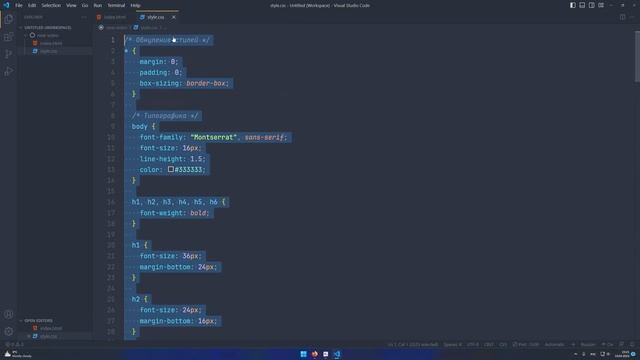Click the style.css breadcrumb item
Screen dimensions: 640x360
[146, 27]
